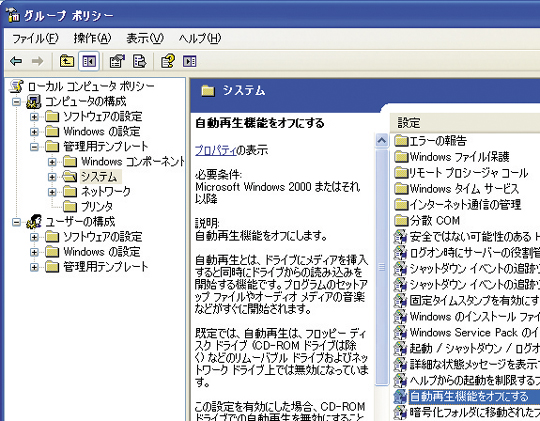Click policy icon for Windows Service Pack setting
Image resolution: width=540 pixels, height=421 pixels.
[401, 332]
